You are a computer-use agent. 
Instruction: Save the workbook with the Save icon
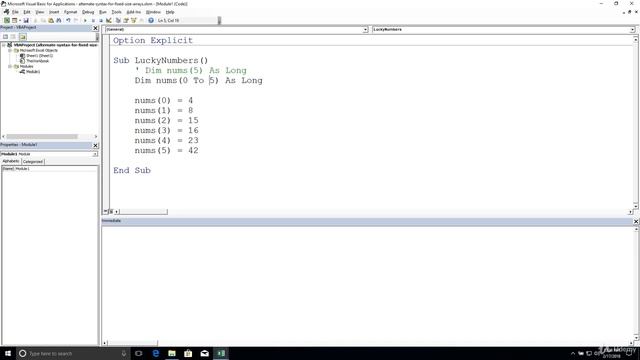pyautogui.click(x=26, y=20)
